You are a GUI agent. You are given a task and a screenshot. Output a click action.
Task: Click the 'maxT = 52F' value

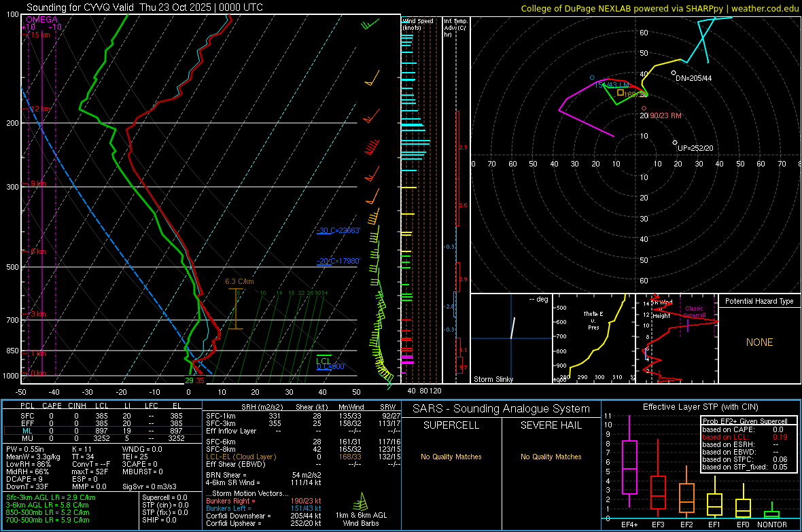pyautogui.click(x=90, y=472)
